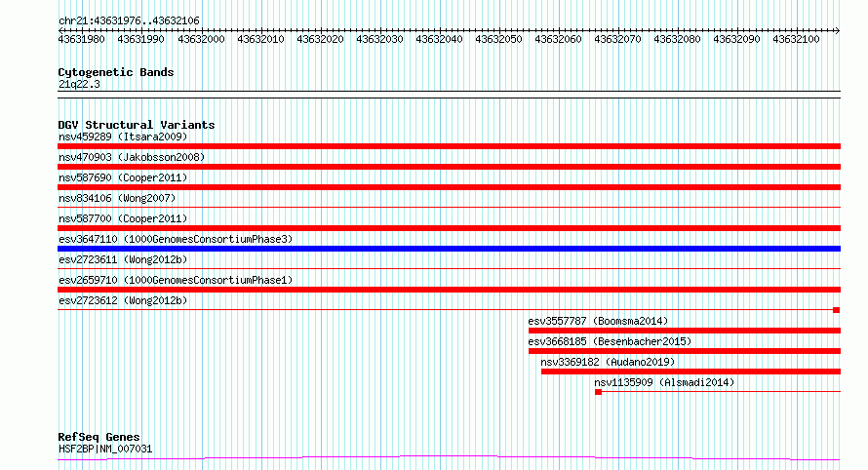Click ruler position 43631990
Image resolution: width=868 pixels, height=470 pixels.
(x=140, y=39)
